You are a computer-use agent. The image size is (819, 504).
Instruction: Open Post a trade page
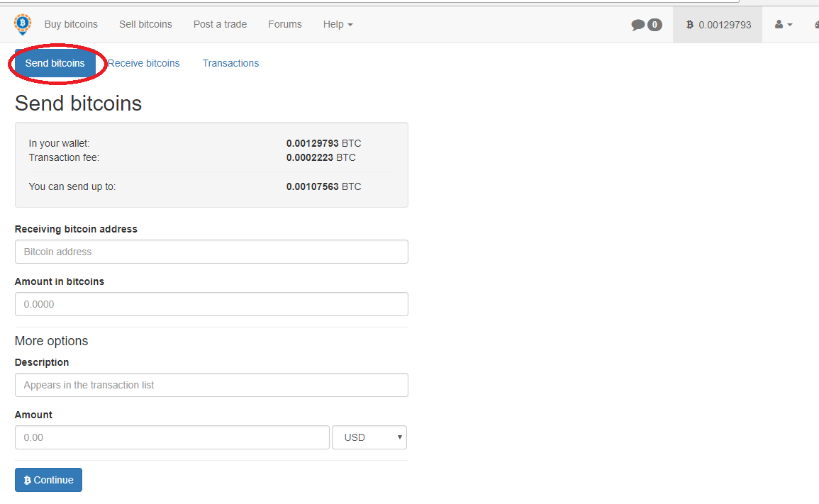pyautogui.click(x=220, y=24)
